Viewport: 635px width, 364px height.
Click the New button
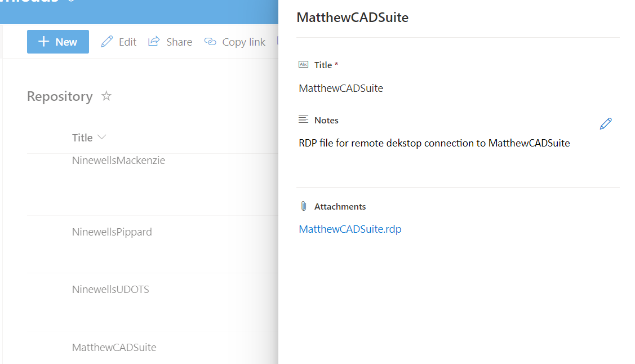[x=58, y=42]
